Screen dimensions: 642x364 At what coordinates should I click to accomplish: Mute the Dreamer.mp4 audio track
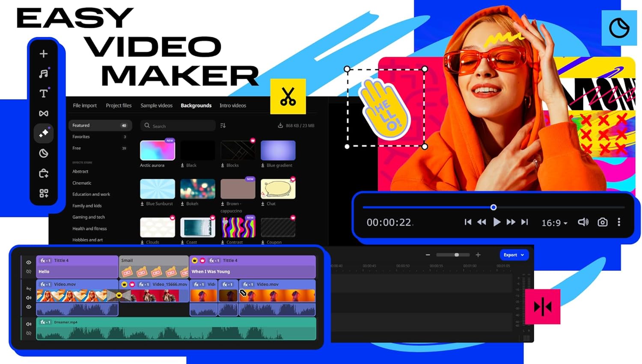coord(29,324)
